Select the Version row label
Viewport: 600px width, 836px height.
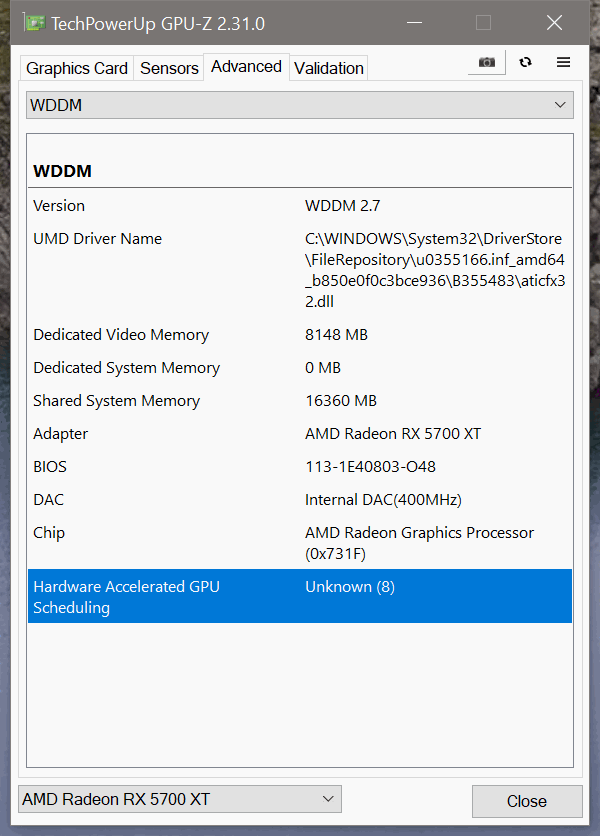[x=59, y=206]
